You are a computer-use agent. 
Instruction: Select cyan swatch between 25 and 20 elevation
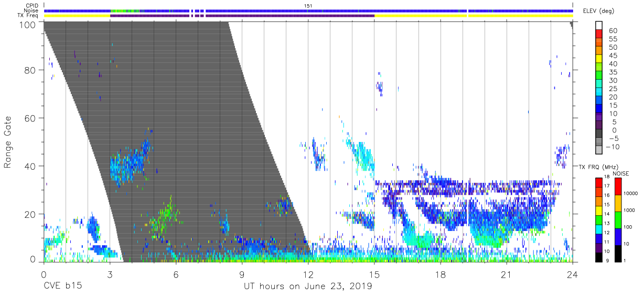[x=598, y=92]
